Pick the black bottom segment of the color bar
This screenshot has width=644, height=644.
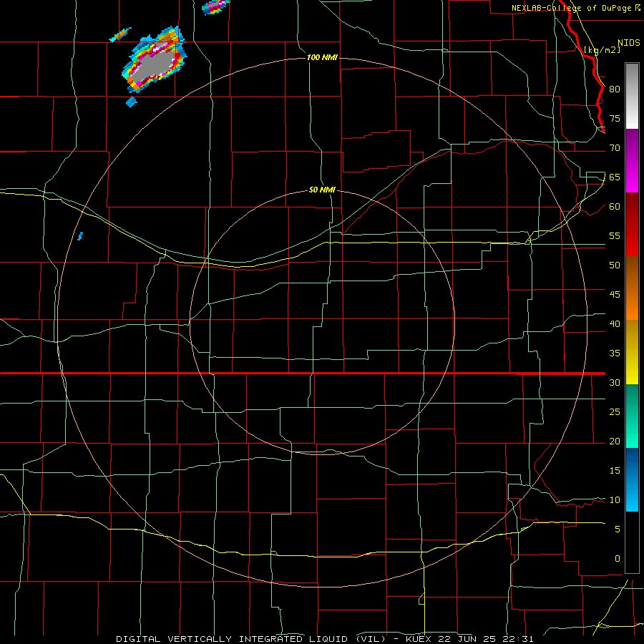click(632, 542)
